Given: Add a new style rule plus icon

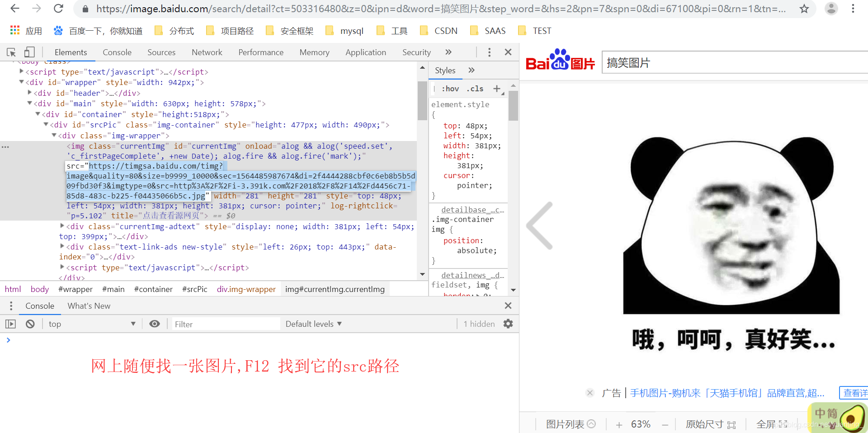Looking at the screenshot, I should click(497, 89).
